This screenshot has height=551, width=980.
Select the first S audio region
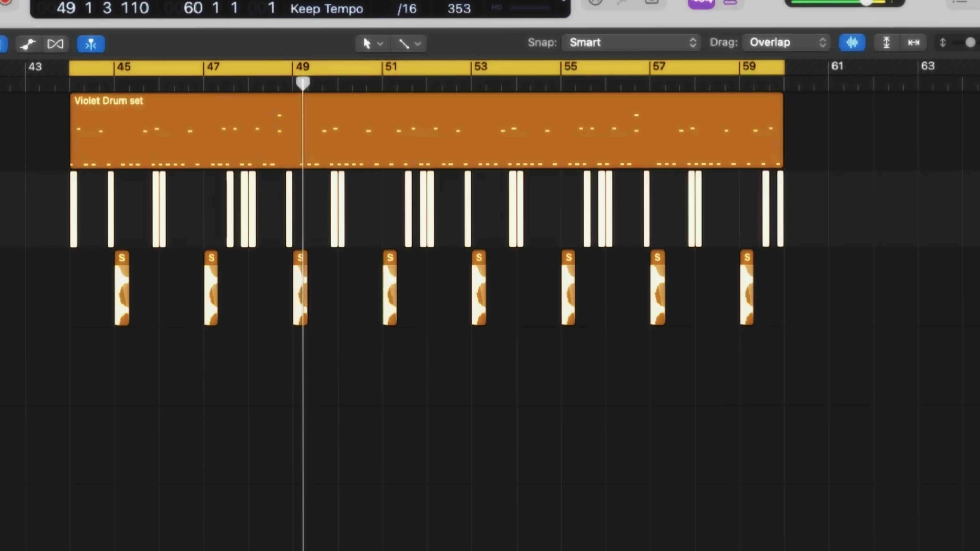pos(122,288)
